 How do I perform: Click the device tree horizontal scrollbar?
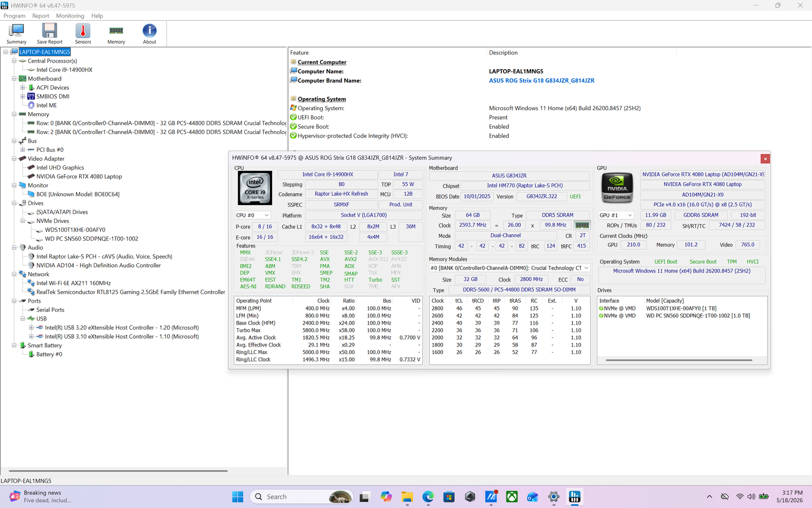pyautogui.click(x=118, y=471)
